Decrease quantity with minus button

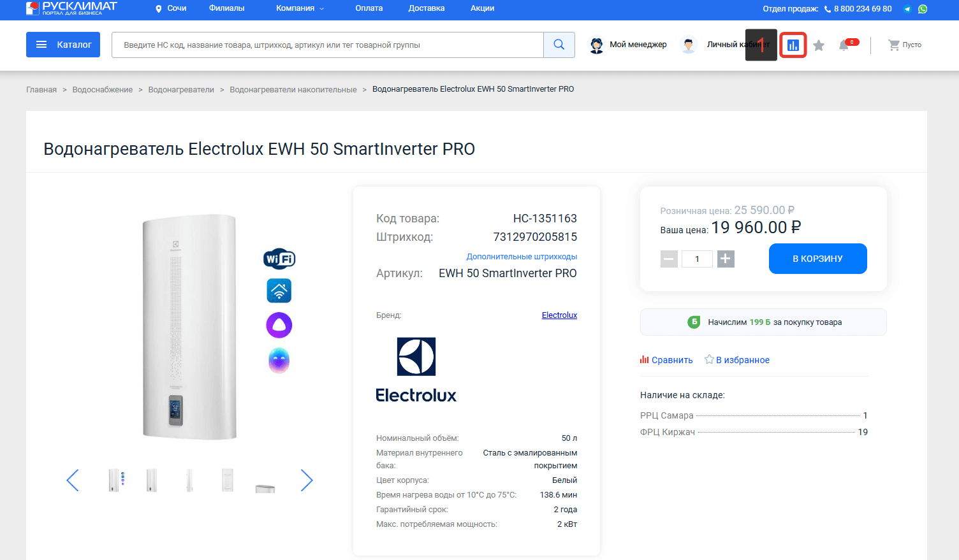tap(669, 259)
